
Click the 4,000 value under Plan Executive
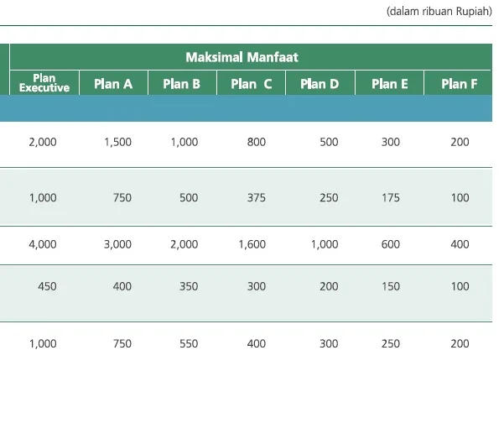click(x=43, y=244)
